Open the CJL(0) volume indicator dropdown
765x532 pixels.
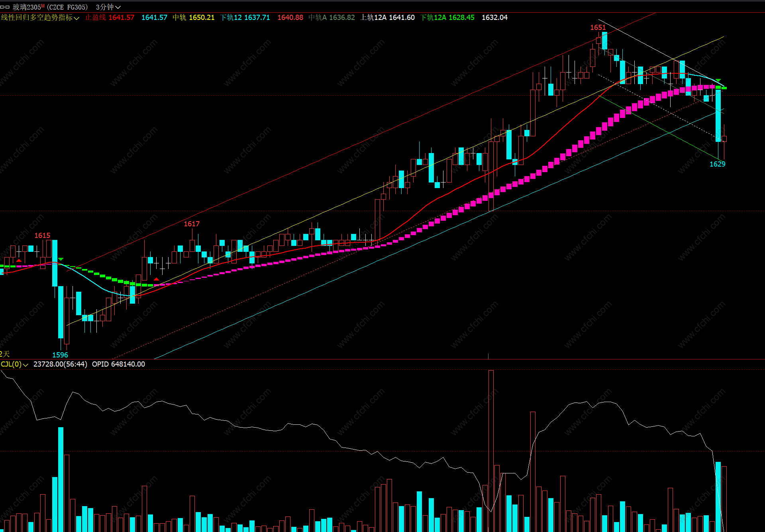25,365
